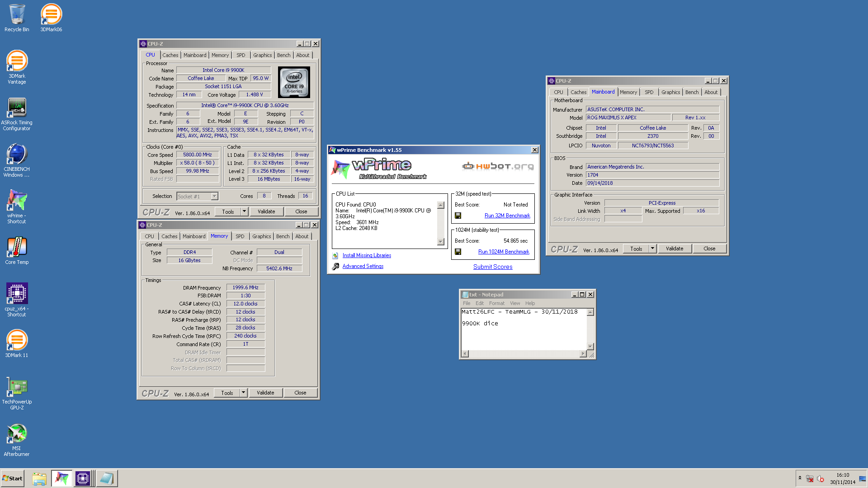The image size is (868, 488).
Task: Click the Intel Core i9 logo badge
Action: pos(294,82)
